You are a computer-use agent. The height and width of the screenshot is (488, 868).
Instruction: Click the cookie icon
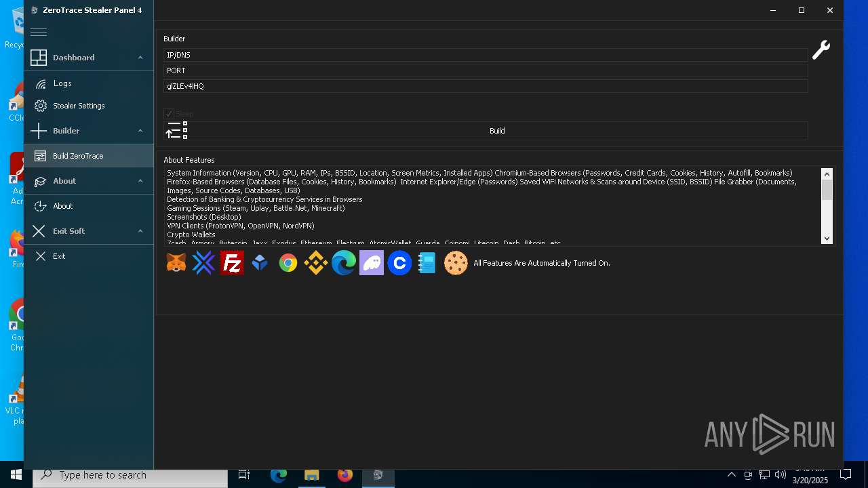(x=456, y=263)
